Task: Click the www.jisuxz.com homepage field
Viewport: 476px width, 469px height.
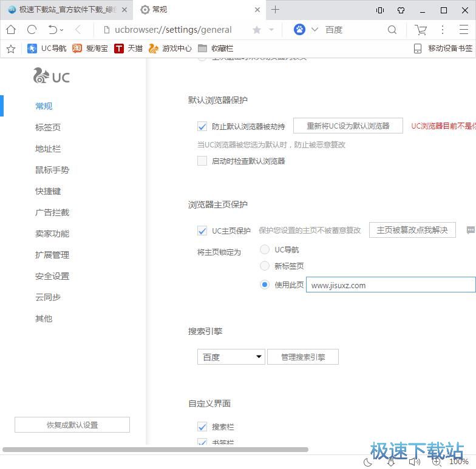Action: [391, 285]
